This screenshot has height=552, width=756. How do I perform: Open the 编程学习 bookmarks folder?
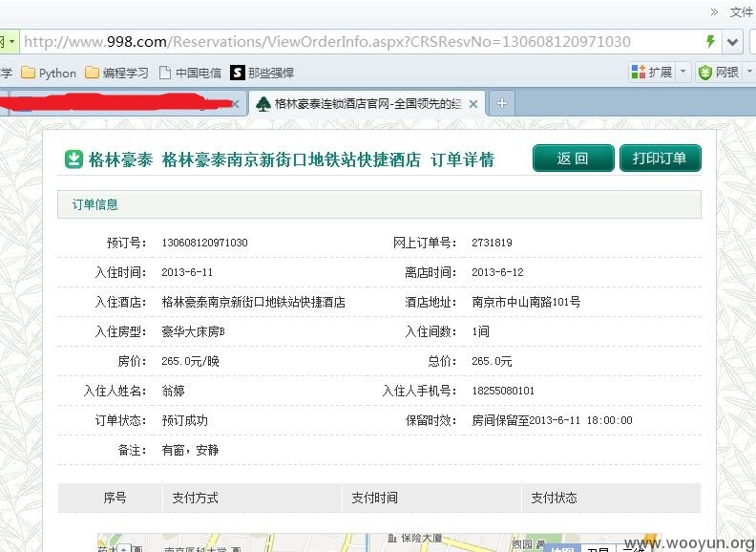116,73
